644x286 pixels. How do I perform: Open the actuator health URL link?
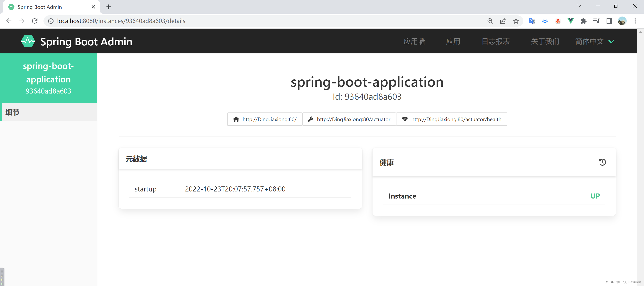coord(451,119)
